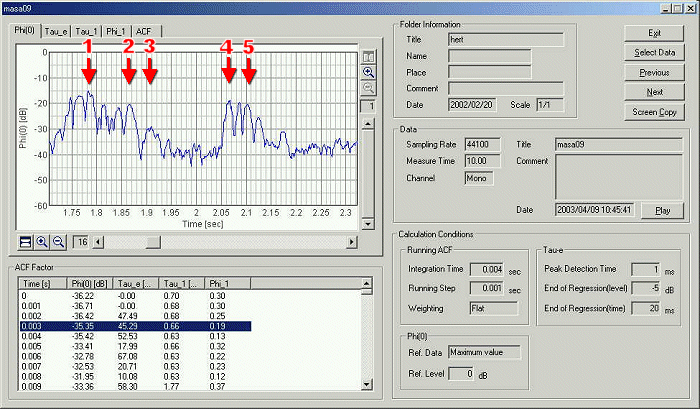This screenshot has height=409, width=700.
Task: Click the vertical fit-to-full-range graph icon
Action: (x=368, y=57)
